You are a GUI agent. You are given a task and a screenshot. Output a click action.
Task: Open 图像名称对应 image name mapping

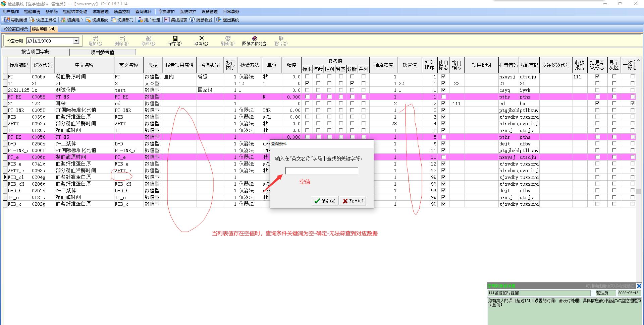pos(254,41)
